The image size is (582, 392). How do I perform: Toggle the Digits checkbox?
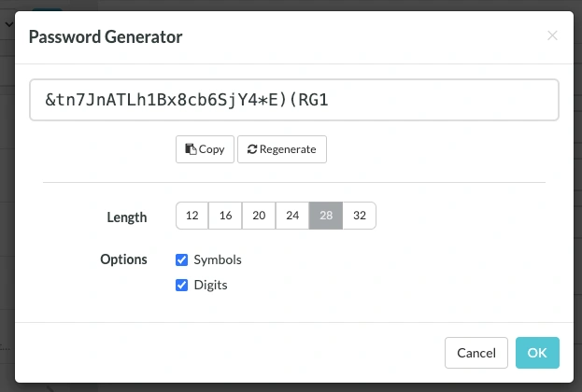tap(182, 285)
